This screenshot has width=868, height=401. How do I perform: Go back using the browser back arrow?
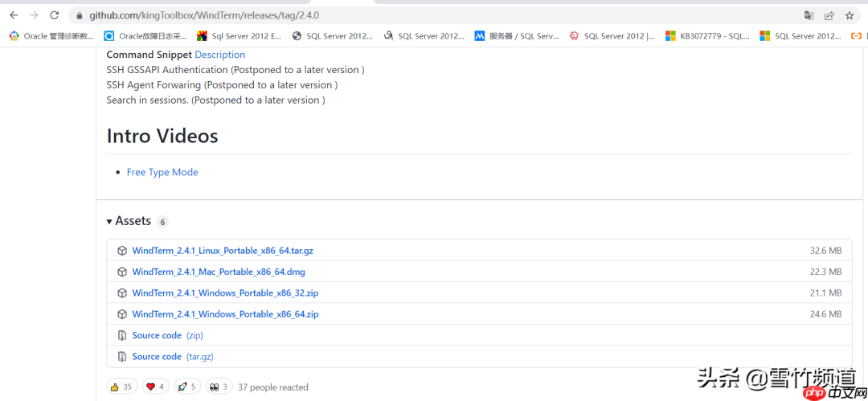[14, 15]
